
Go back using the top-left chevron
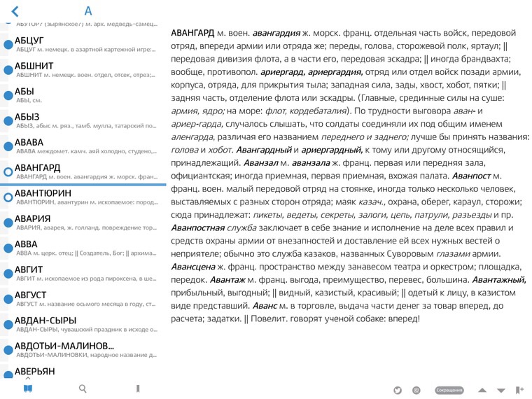click(x=15, y=11)
